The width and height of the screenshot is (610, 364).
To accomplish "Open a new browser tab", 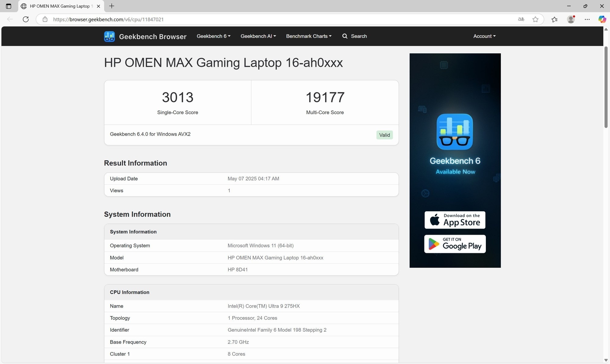I will [x=112, y=6].
